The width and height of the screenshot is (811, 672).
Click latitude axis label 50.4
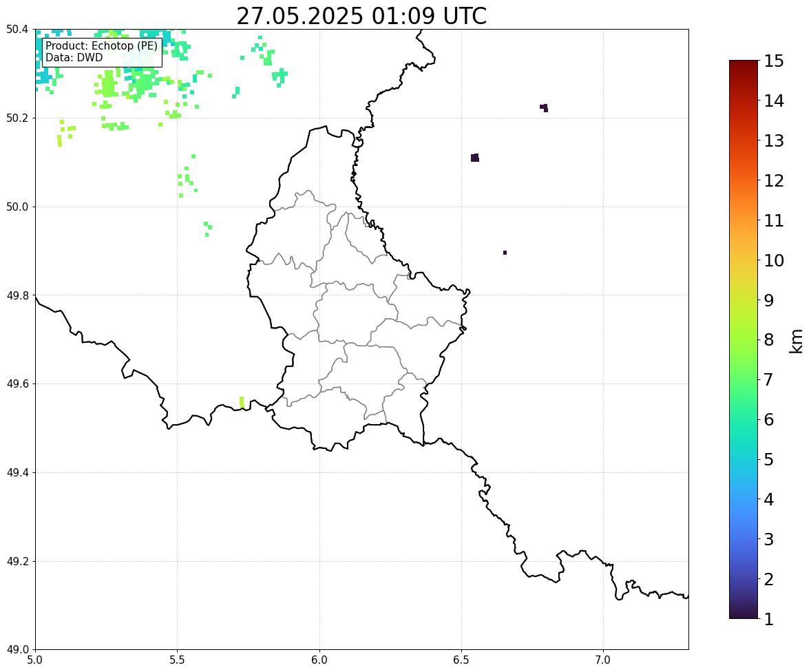coord(17,30)
